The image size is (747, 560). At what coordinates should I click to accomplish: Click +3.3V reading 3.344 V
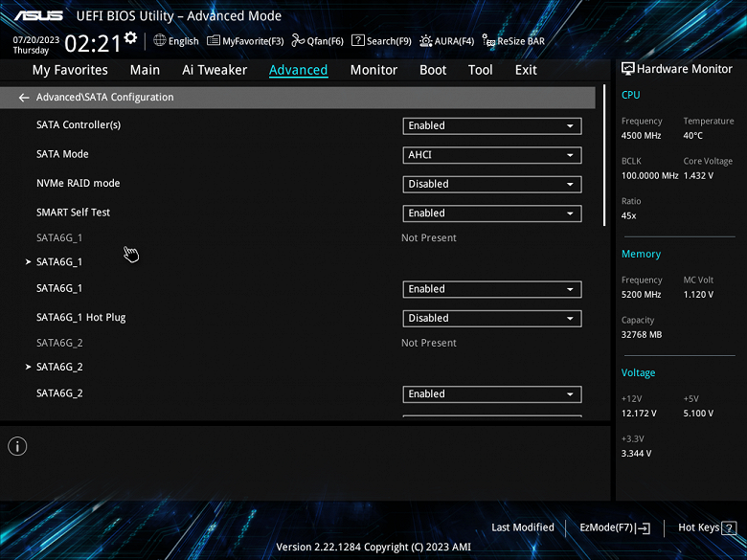tap(636, 454)
